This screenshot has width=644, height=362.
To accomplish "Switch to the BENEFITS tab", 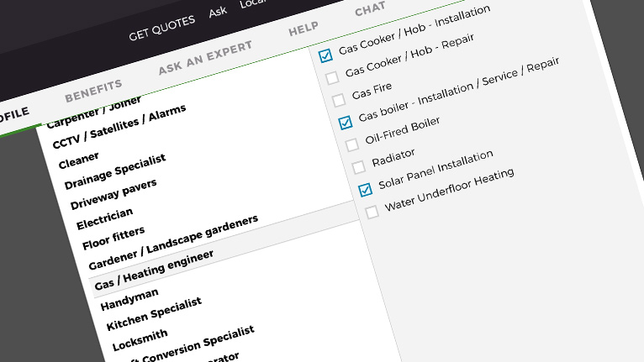I will 93,91.
